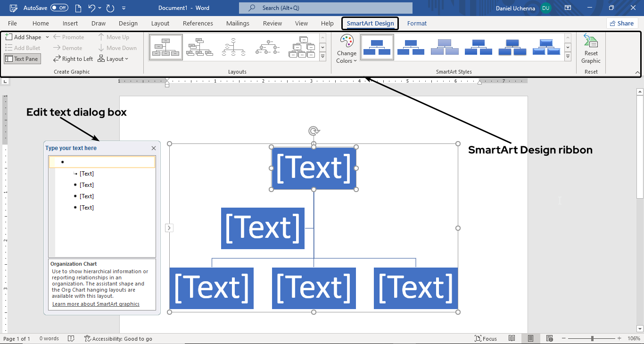Viewport: 644px width, 344px height.
Task: Switch to the Format tab
Action: tap(417, 23)
